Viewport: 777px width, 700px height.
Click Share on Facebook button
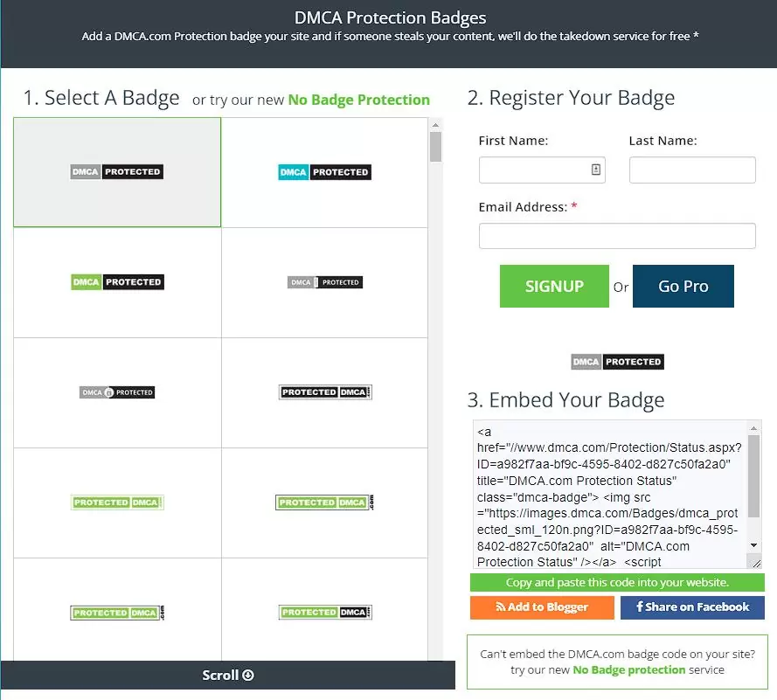tap(691, 607)
